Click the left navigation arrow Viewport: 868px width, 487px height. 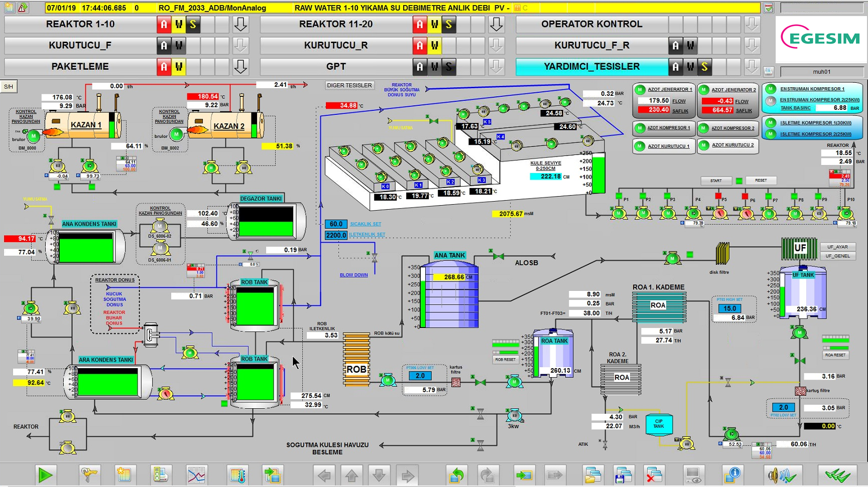pyautogui.click(x=324, y=474)
